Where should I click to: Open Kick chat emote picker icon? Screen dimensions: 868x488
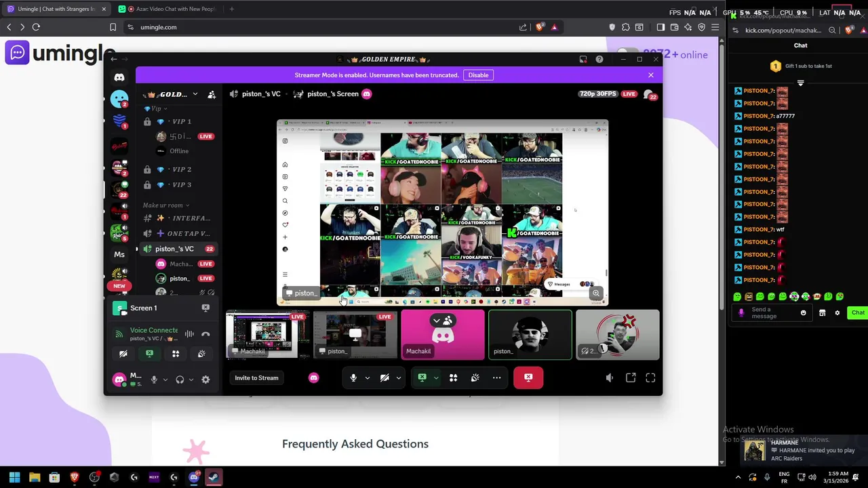(x=804, y=313)
